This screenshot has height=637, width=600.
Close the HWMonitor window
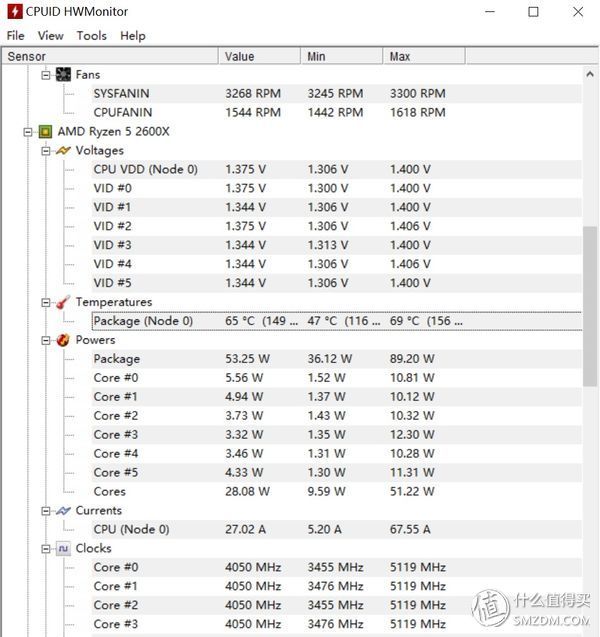pos(578,12)
